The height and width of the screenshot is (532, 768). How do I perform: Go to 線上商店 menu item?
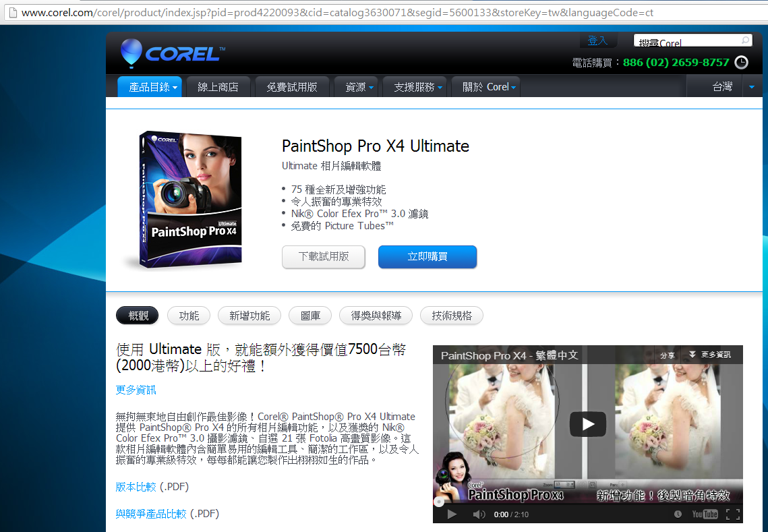[218, 87]
